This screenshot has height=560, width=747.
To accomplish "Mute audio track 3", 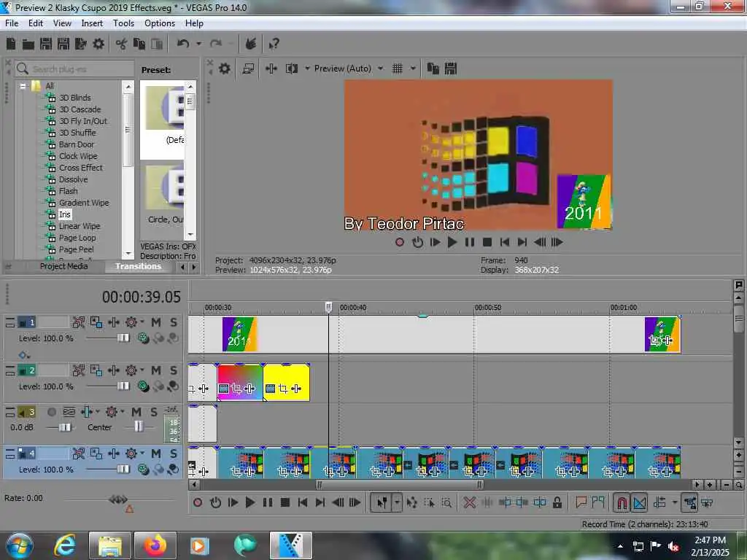I will 136,411.
